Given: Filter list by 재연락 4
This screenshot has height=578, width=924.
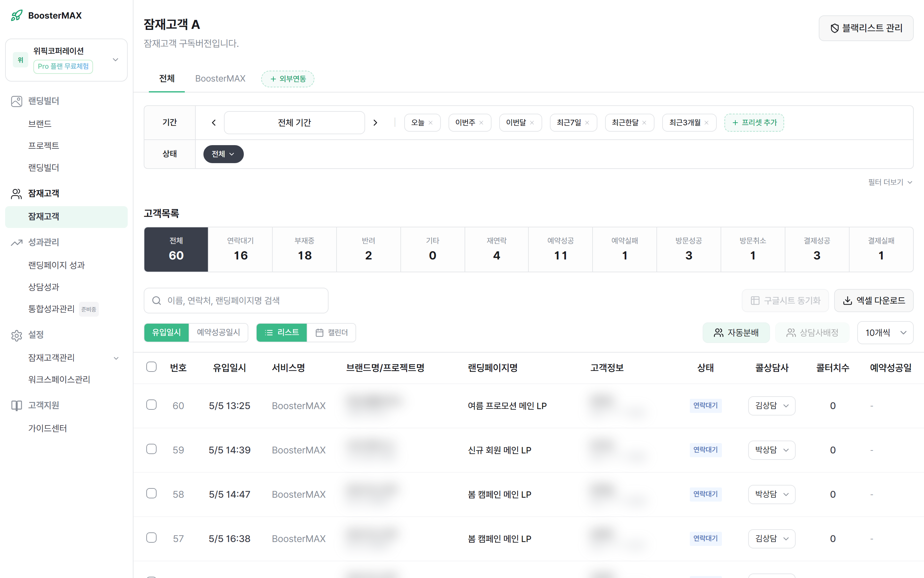Looking at the screenshot, I should [x=496, y=250].
